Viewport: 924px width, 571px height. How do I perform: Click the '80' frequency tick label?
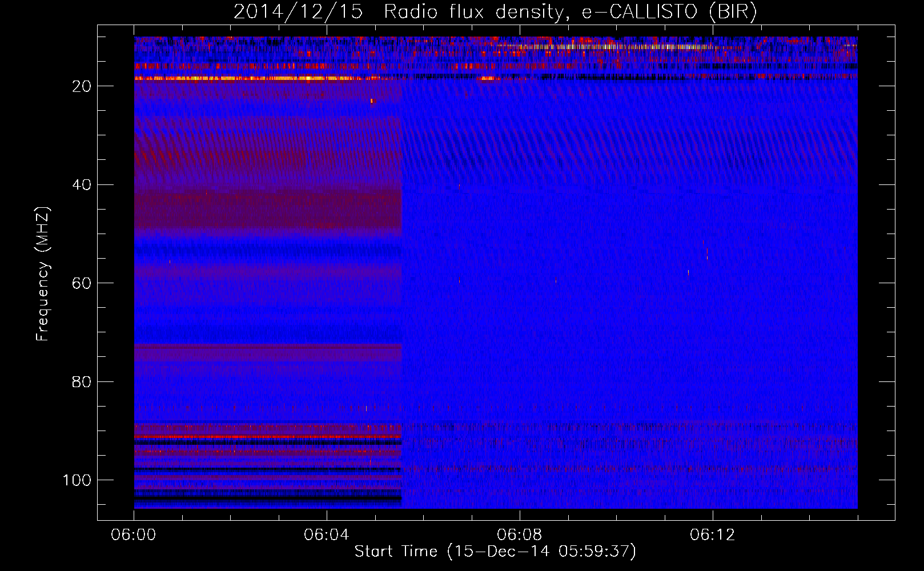point(82,382)
